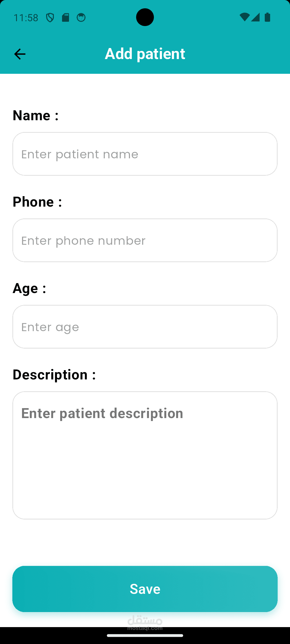Click the Add patient header title
Image resolution: width=290 pixels, height=644 pixels.
(145, 54)
